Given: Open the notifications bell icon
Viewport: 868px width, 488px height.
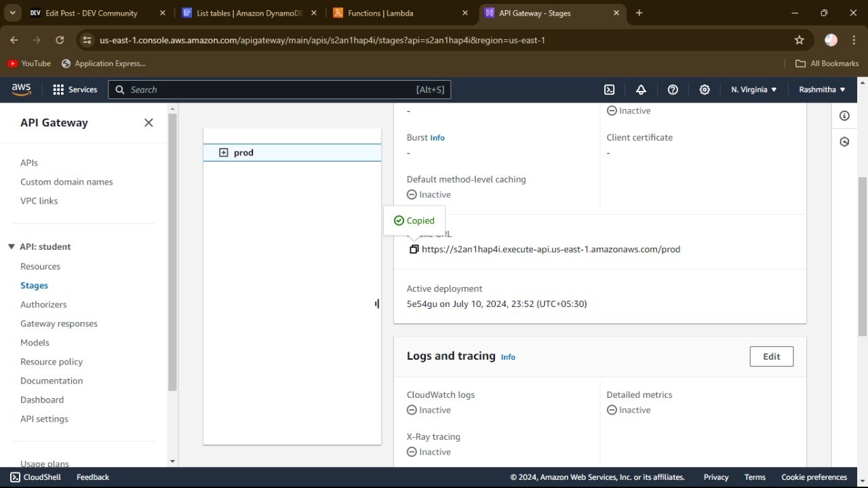Looking at the screenshot, I should (x=641, y=90).
